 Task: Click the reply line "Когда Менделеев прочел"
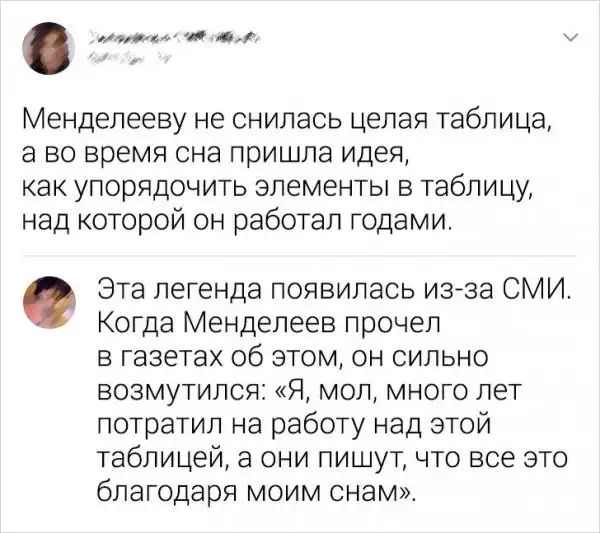[268, 324]
